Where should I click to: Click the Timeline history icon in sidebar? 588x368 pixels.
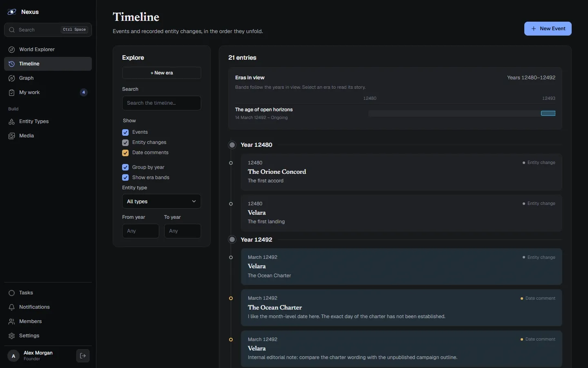tap(11, 64)
